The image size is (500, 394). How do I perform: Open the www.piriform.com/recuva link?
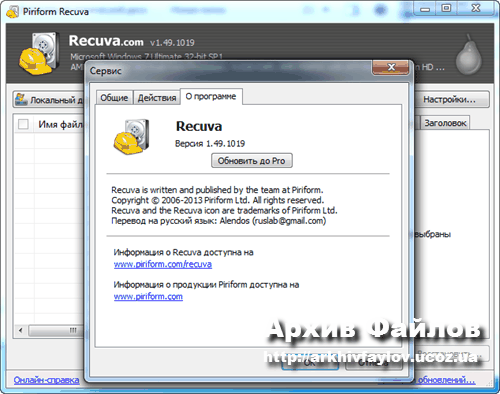click(x=163, y=264)
